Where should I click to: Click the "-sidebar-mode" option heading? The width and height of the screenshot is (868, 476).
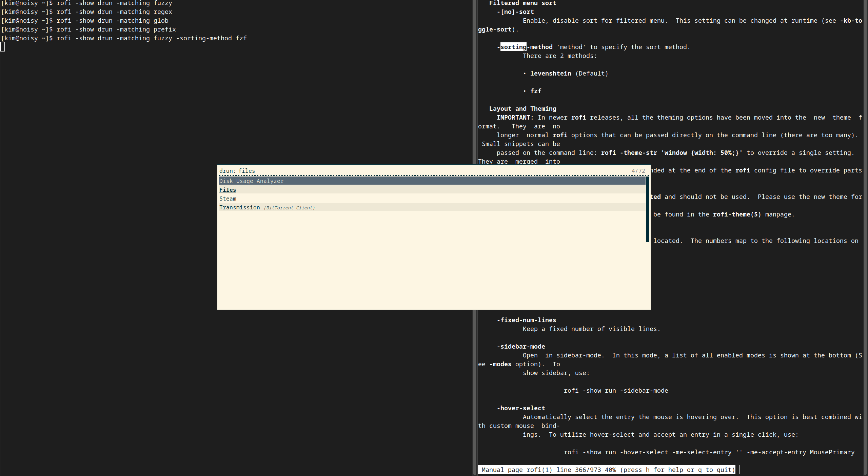click(521, 347)
